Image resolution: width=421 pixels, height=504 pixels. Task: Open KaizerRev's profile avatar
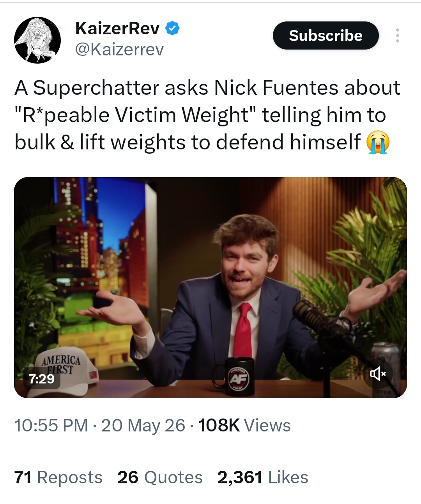(37, 40)
